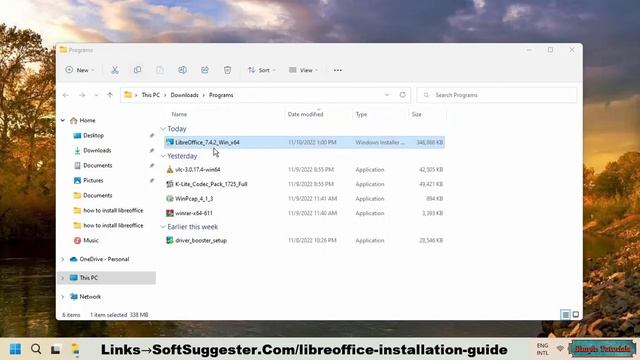Open the recent locations chevron
640x360 pixels.
(96, 95)
